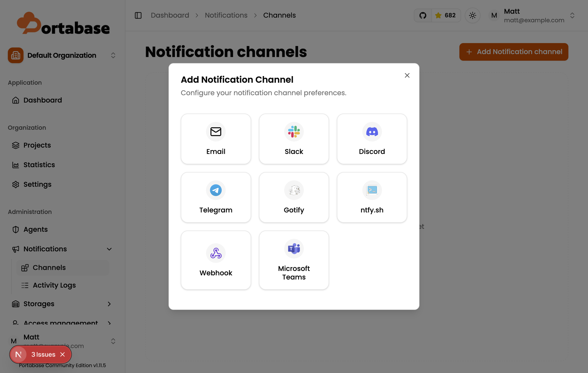Choose the ntfy.sh channel icon
This screenshot has width=588, height=373.
pyautogui.click(x=372, y=190)
